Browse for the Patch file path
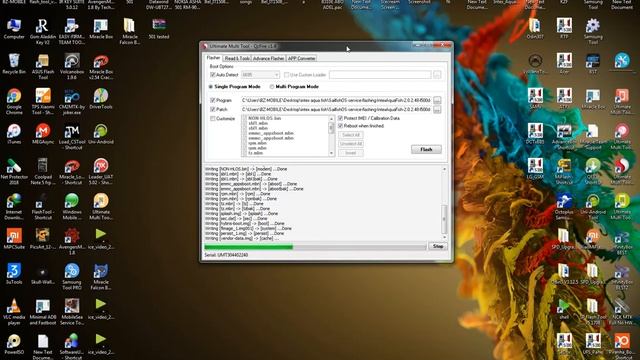 pos(437,109)
